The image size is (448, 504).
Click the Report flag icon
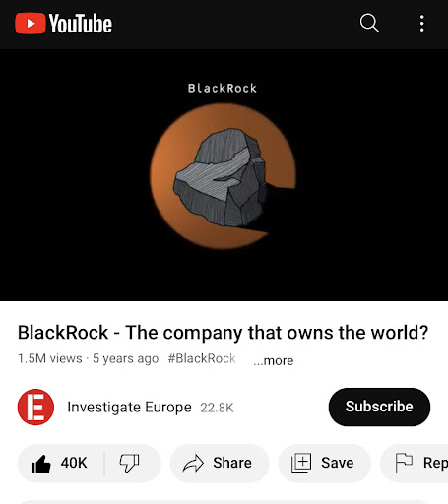(404, 463)
